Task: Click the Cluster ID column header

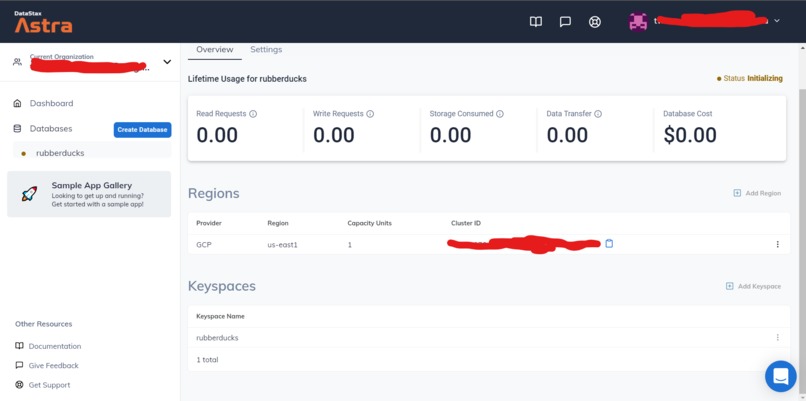Action: pos(466,223)
